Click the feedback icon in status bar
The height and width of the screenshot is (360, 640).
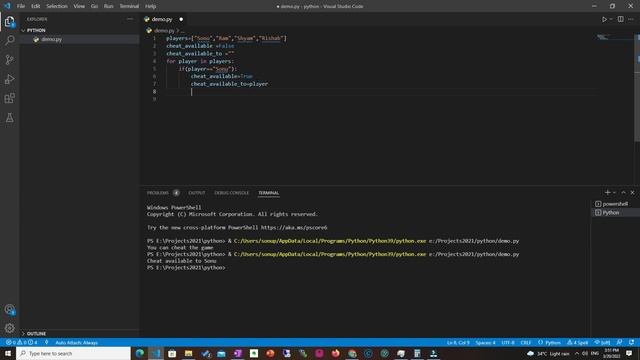coord(620,342)
